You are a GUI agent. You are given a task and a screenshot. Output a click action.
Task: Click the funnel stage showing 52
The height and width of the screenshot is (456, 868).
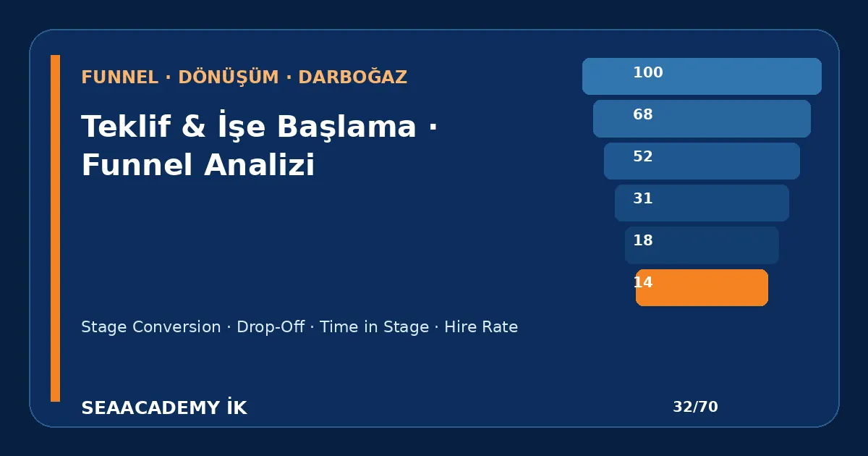tap(702, 161)
